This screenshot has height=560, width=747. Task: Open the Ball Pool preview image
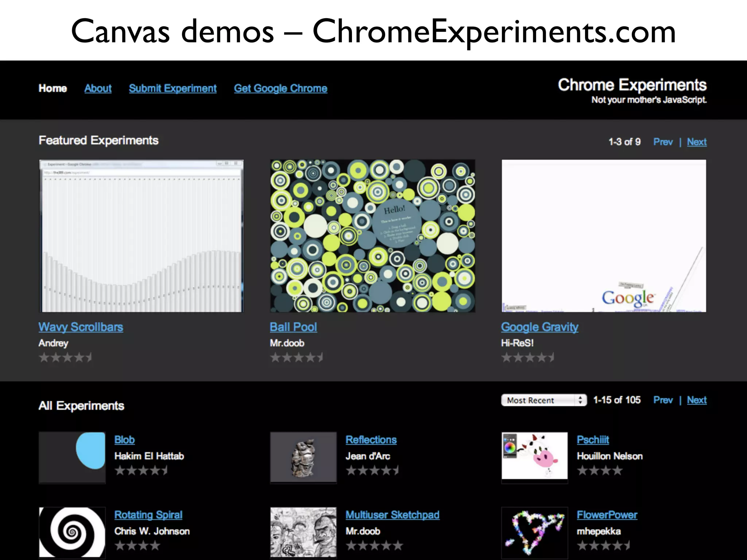(372, 236)
